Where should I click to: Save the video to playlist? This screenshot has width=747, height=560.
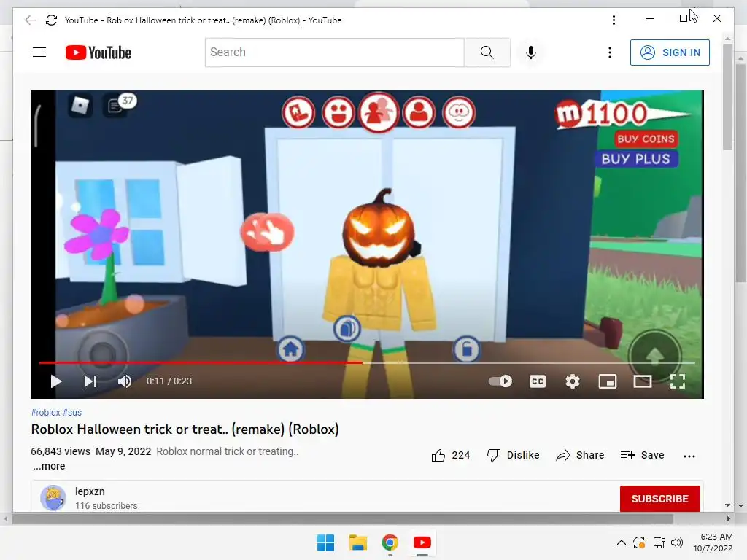tap(642, 455)
